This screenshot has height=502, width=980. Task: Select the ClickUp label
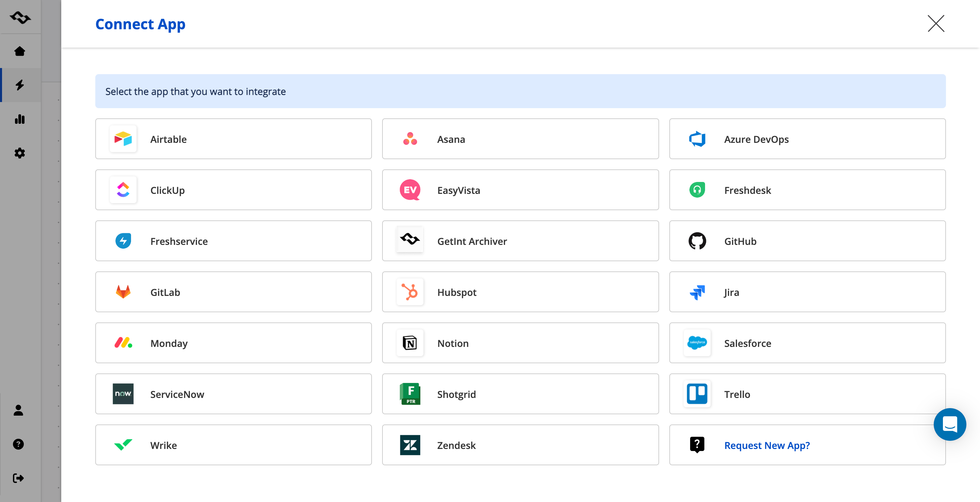(167, 190)
